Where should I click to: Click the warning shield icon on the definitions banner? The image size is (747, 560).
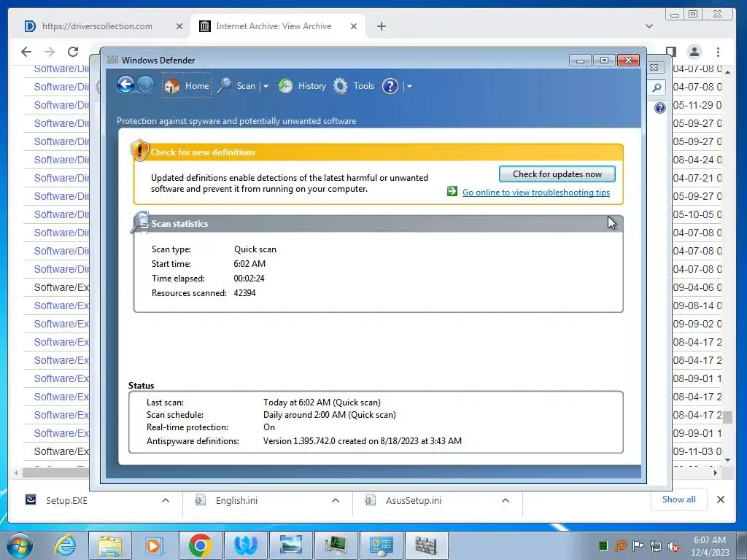tap(139, 150)
